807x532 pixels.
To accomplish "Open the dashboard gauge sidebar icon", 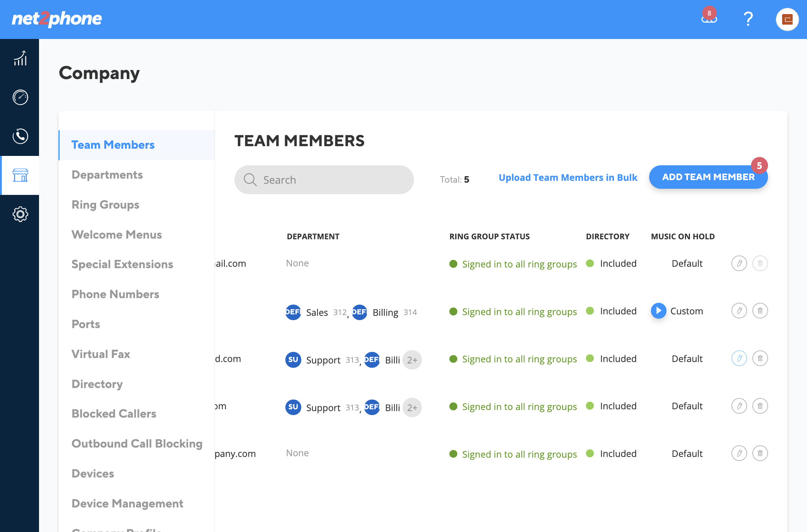I will pyautogui.click(x=20, y=97).
